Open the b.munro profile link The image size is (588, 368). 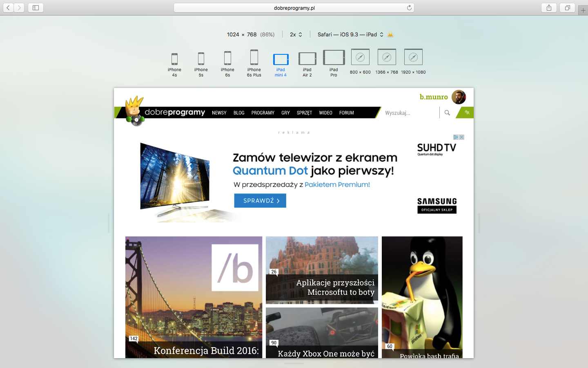tap(434, 97)
